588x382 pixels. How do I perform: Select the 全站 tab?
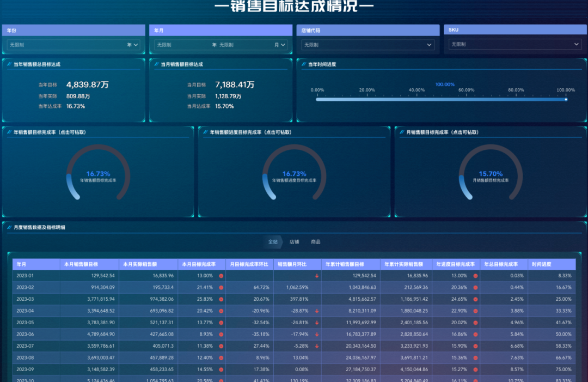coord(273,241)
